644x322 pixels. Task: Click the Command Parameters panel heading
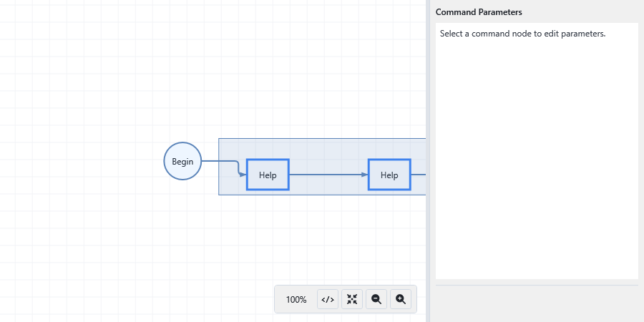coord(479,12)
